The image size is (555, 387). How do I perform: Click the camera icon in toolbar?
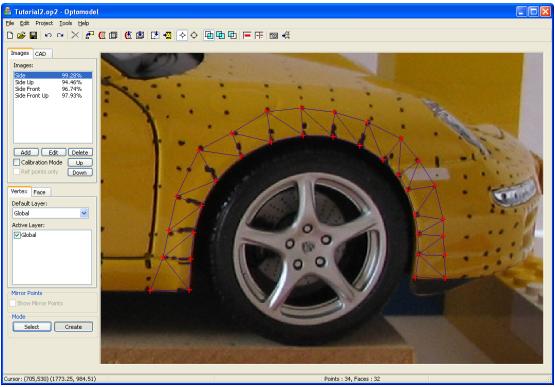[x=273, y=35]
